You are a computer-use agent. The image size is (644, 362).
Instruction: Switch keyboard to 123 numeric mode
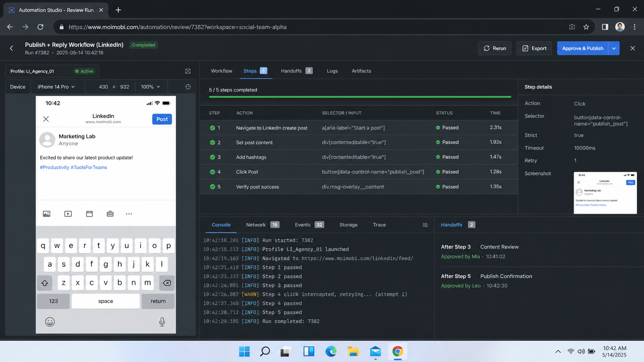[x=53, y=301]
